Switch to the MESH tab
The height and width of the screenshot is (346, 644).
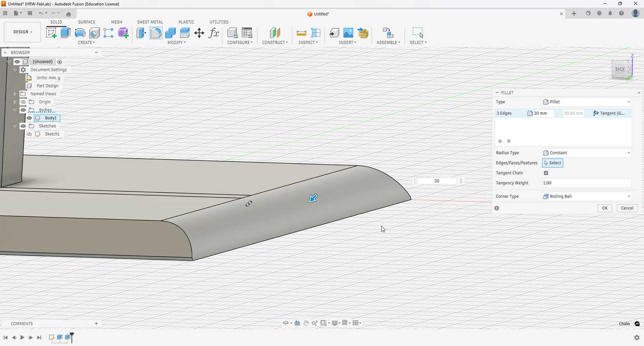point(117,22)
